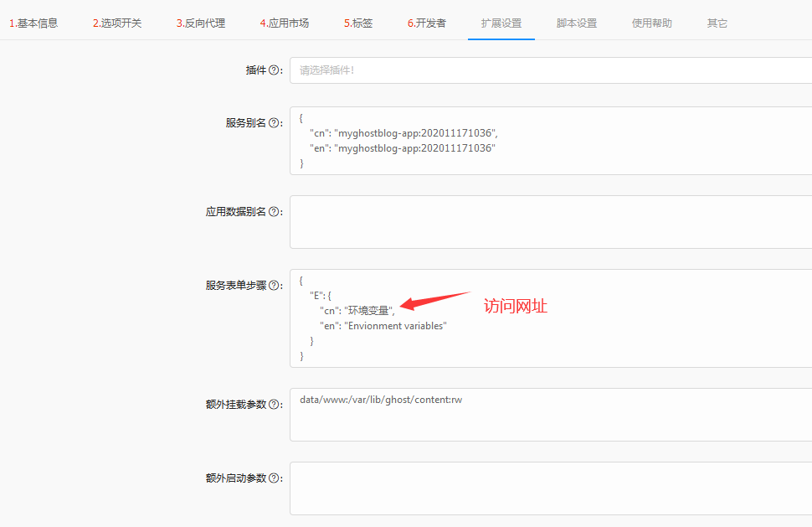Go to the 4.应用市场 tab
Screen dimensions: 812x527
point(285,23)
